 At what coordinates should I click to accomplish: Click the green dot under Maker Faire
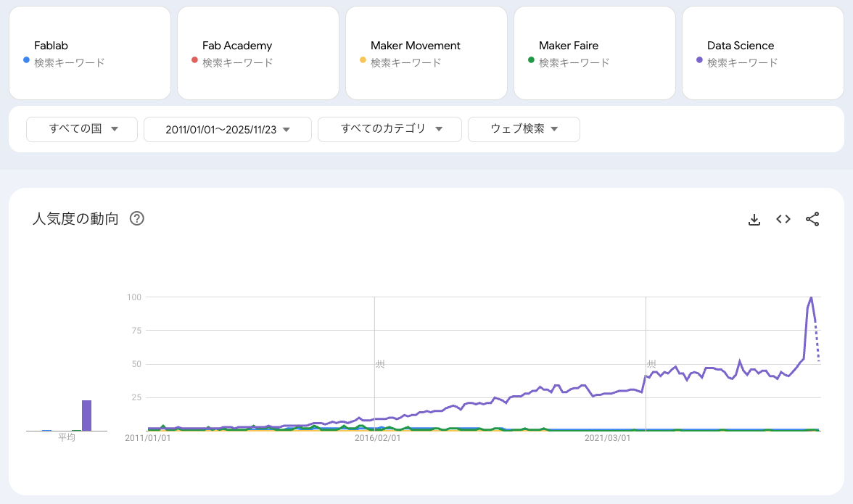tap(531, 60)
